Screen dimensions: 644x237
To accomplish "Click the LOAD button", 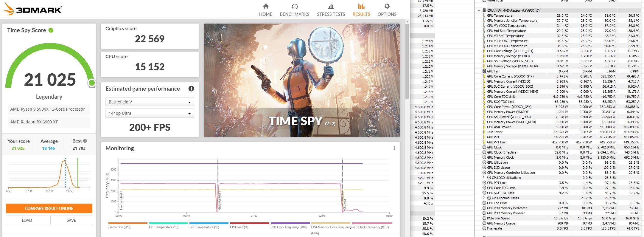I will [x=27, y=220].
